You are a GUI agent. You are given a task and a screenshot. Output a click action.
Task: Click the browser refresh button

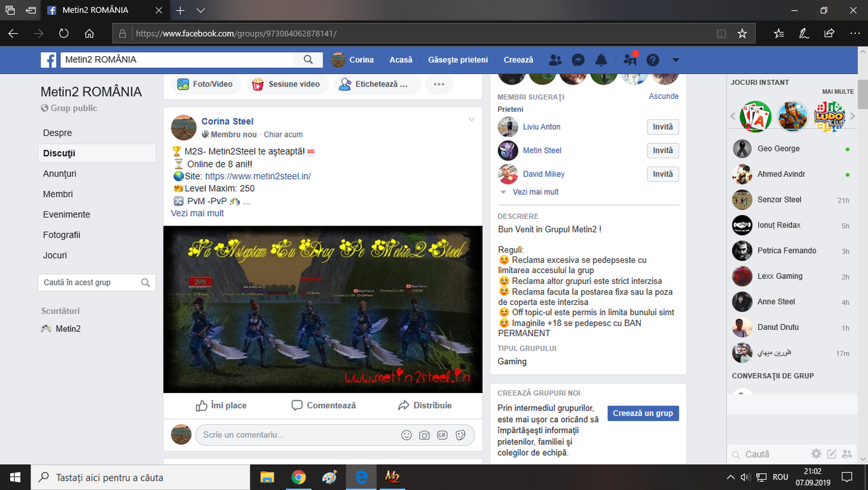[x=64, y=33]
